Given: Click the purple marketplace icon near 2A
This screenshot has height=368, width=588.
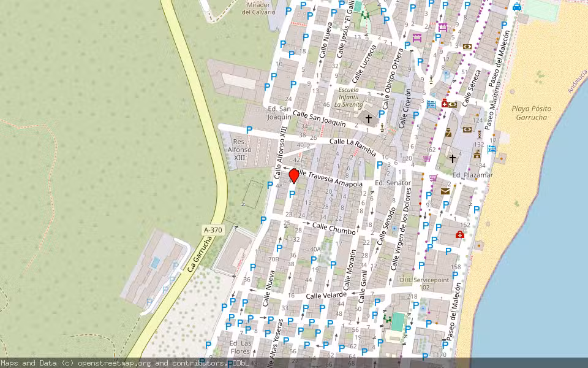Looking at the screenshot, I should point(443,27).
